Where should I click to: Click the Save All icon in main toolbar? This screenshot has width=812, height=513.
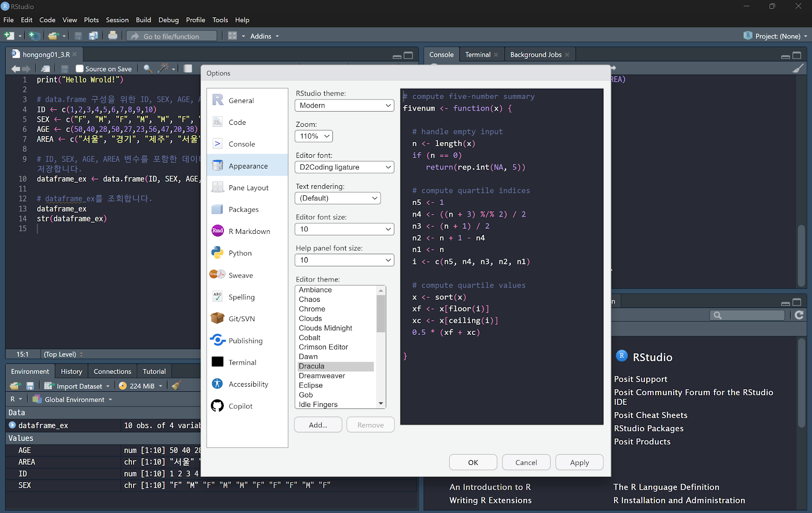pos(93,36)
